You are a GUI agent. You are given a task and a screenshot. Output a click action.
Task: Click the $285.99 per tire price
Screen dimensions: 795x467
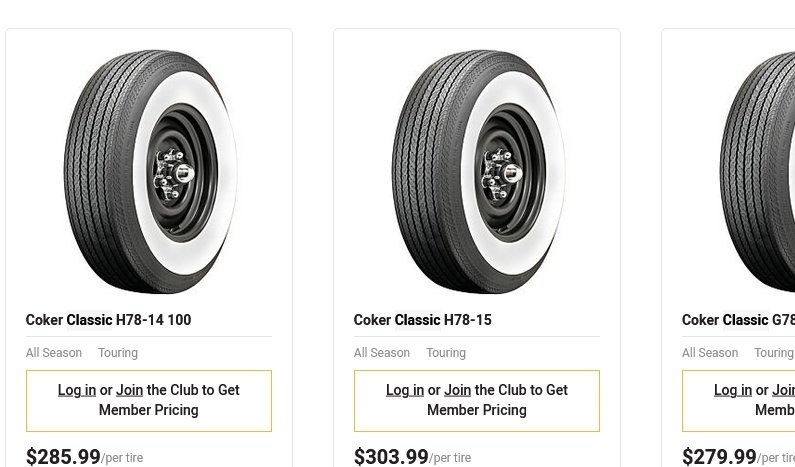63,457
